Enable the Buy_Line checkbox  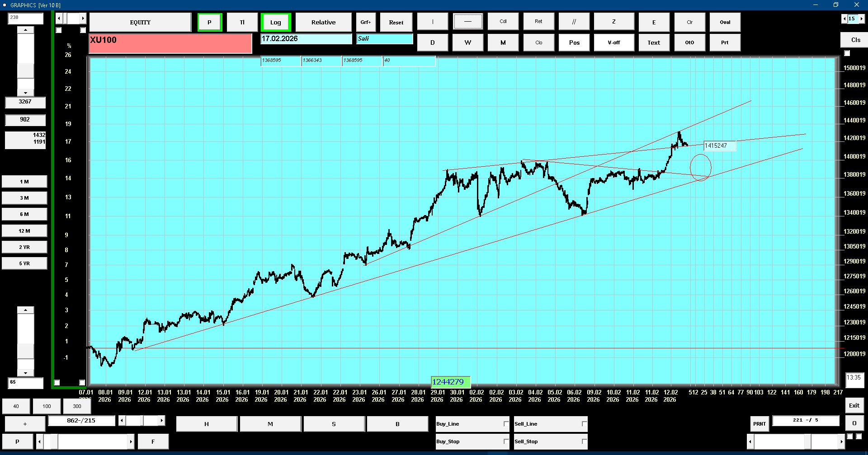(x=506, y=424)
